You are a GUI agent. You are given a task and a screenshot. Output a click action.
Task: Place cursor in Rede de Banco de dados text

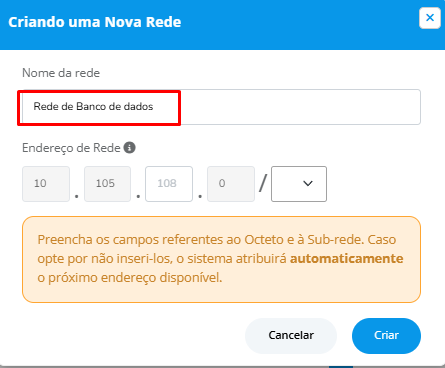[93, 107]
